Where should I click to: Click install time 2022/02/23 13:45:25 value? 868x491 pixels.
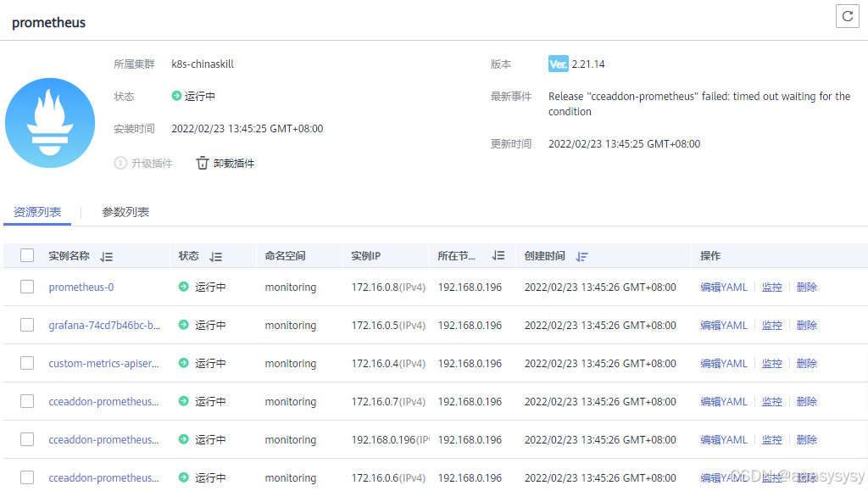coord(248,128)
